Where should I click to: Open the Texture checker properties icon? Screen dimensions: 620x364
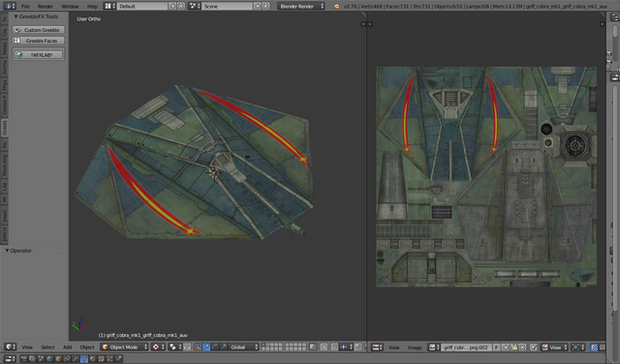coord(101,358)
